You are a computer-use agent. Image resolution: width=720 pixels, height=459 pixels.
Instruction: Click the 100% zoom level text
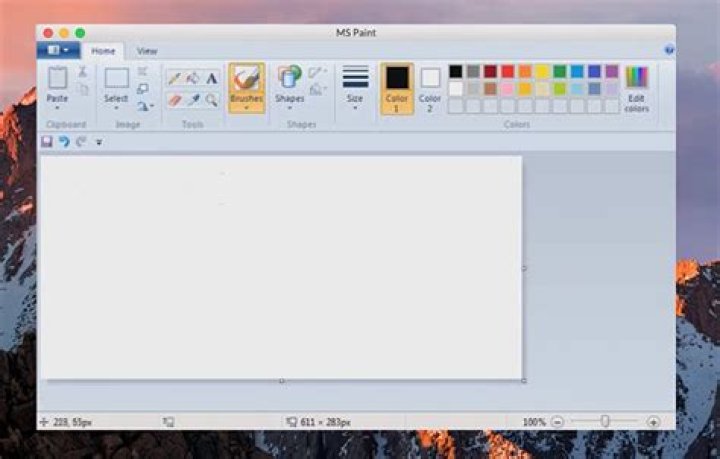pyautogui.click(x=534, y=421)
